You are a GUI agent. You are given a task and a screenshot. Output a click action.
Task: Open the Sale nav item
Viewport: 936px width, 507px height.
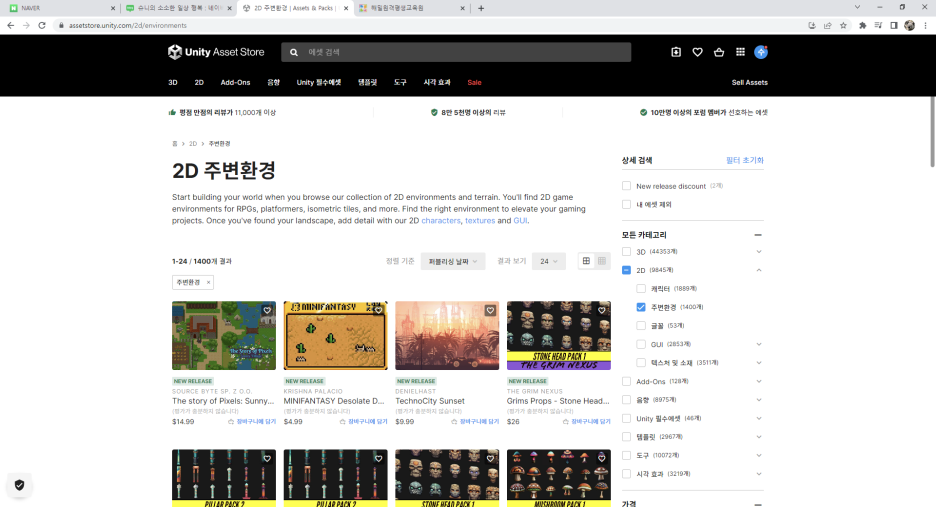click(475, 82)
